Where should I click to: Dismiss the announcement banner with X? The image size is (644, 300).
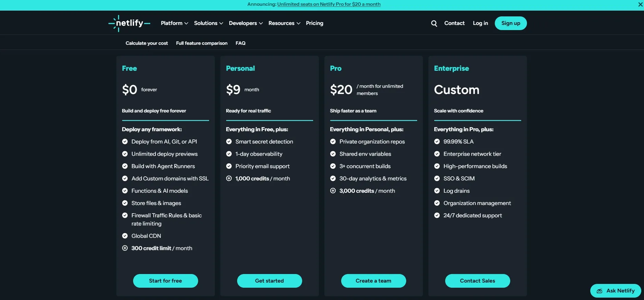tap(640, 4)
